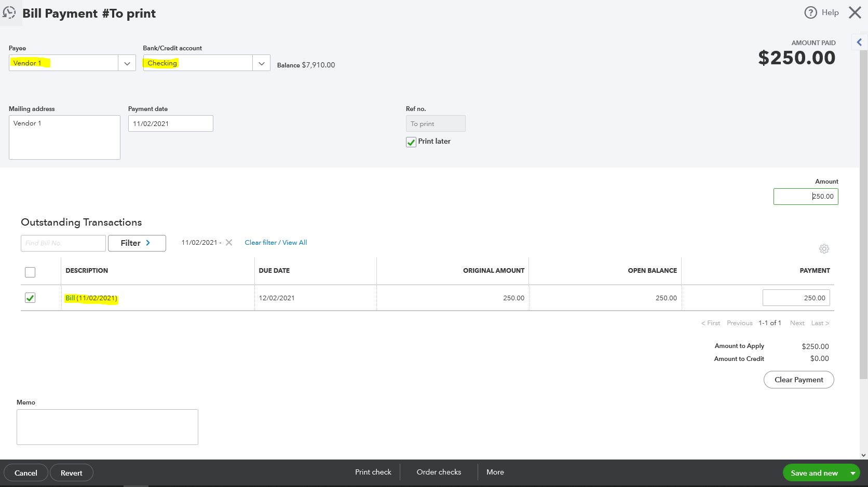Select Order checks in bottom bar
868x487 pixels.
[439, 472]
